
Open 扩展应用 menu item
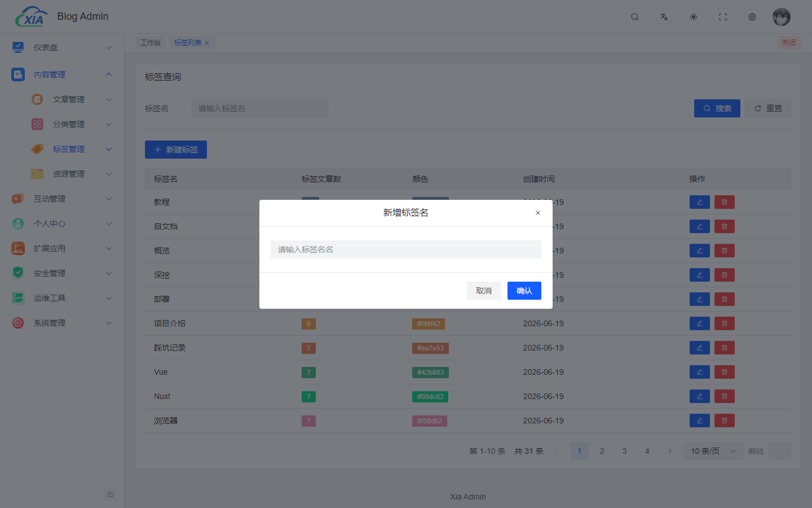(x=62, y=248)
